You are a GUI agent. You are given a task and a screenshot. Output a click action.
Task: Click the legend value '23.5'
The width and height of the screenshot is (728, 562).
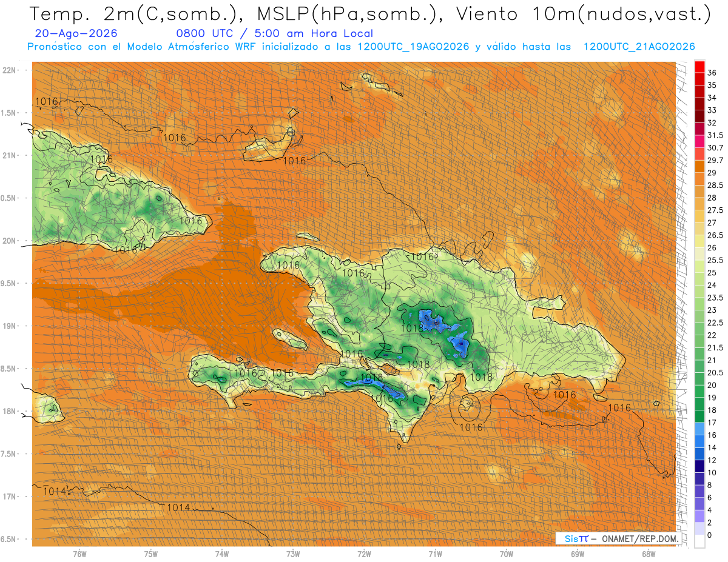pyautogui.click(x=715, y=298)
